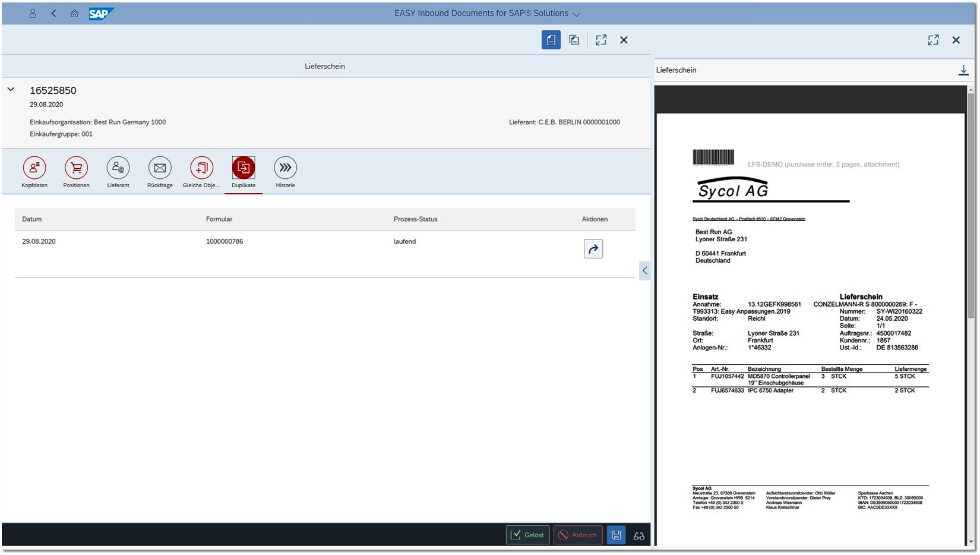Click FUJ1057442 article number in document
Image resolution: width=980 pixels, height=555 pixels.
tap(727, 376)
